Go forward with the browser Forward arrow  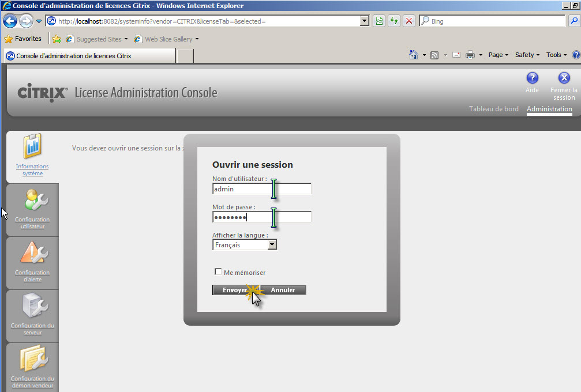click(x=26, y=21)
